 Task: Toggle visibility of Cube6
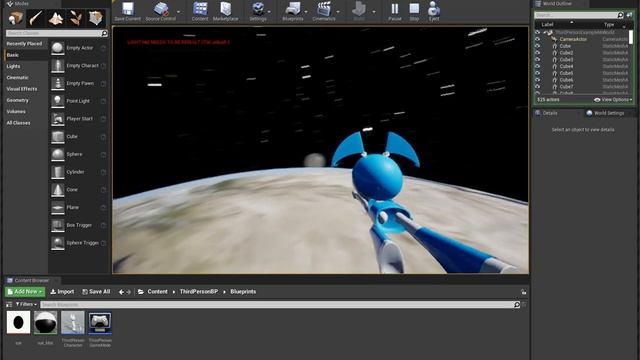pyautogui.click(x=538, y=80)
